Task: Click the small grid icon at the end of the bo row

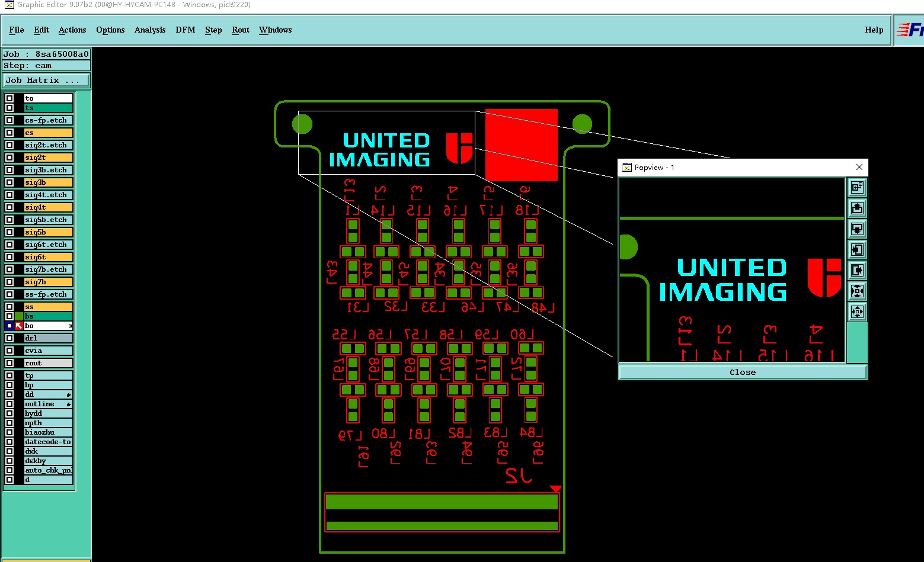Action: [x=70, y=326]
